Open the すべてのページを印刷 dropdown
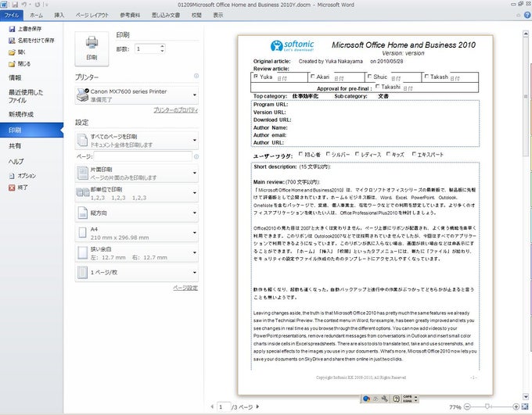Screen dimensions: 532x415 click(137, 141)
